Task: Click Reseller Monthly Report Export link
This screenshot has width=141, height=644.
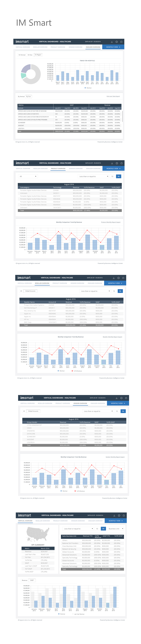Action: 112,337
